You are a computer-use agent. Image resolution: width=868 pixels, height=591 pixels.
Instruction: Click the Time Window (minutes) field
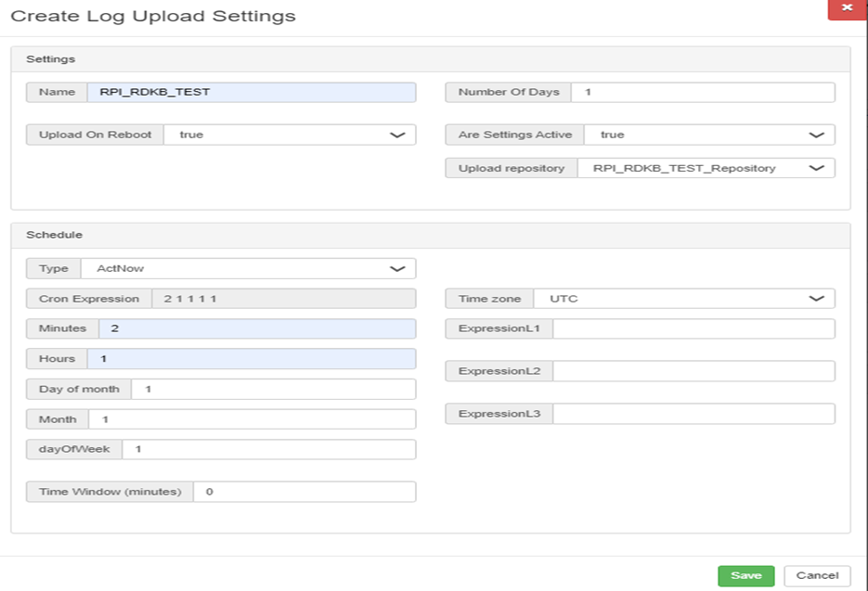(x=304, y=492)
